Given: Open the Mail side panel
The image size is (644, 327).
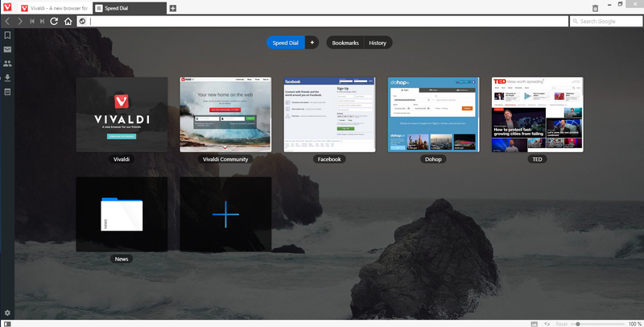Looking at the screenshot, I should (x=7, y=49).
